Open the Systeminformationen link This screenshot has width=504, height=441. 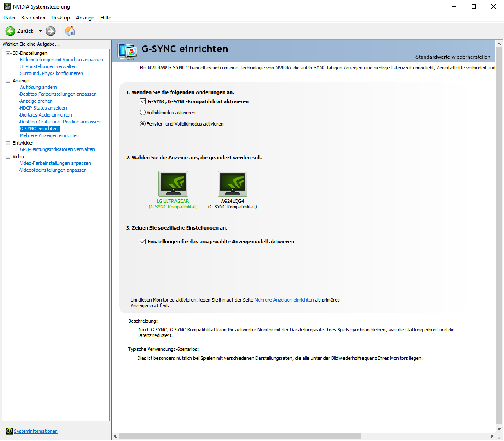tap(36, 431)
